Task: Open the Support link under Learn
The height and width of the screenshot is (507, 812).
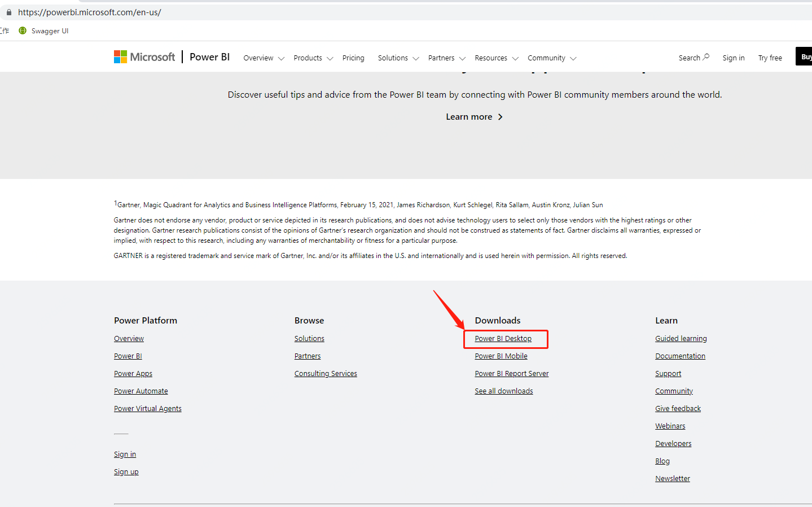Action: coord(668,374)
